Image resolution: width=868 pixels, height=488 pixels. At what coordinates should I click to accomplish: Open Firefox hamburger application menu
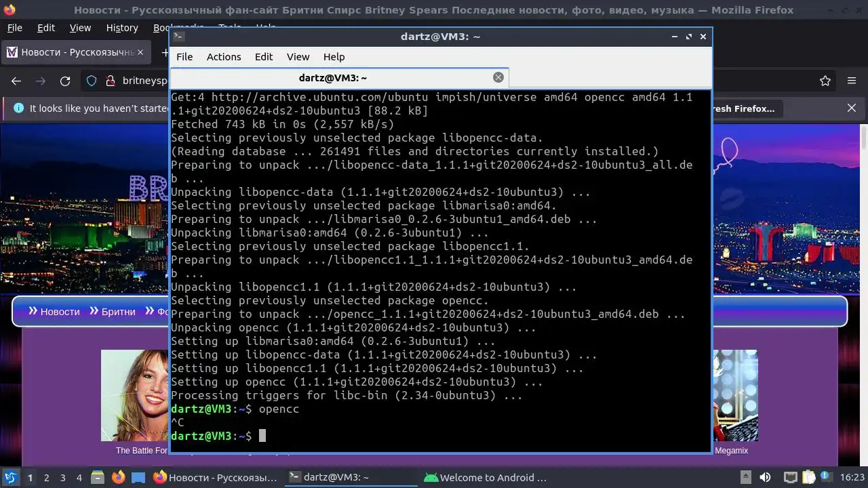click(x=852, y=81)
